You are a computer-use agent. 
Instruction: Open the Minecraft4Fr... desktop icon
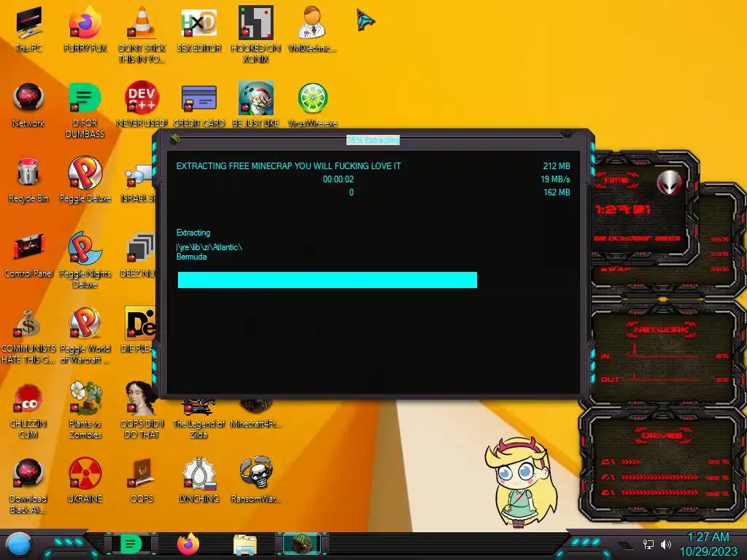(256, 415)
